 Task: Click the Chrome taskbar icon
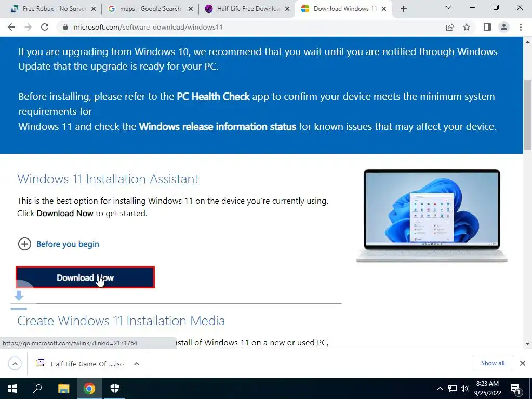pos(89,389)
